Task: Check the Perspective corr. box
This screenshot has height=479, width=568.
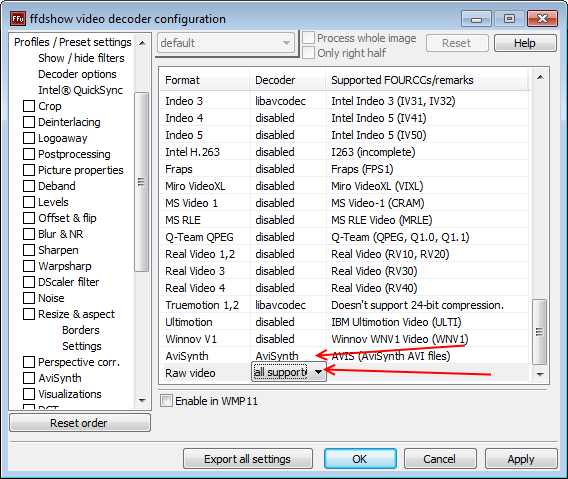Action: pyautogui.click(x=29, y=362)
